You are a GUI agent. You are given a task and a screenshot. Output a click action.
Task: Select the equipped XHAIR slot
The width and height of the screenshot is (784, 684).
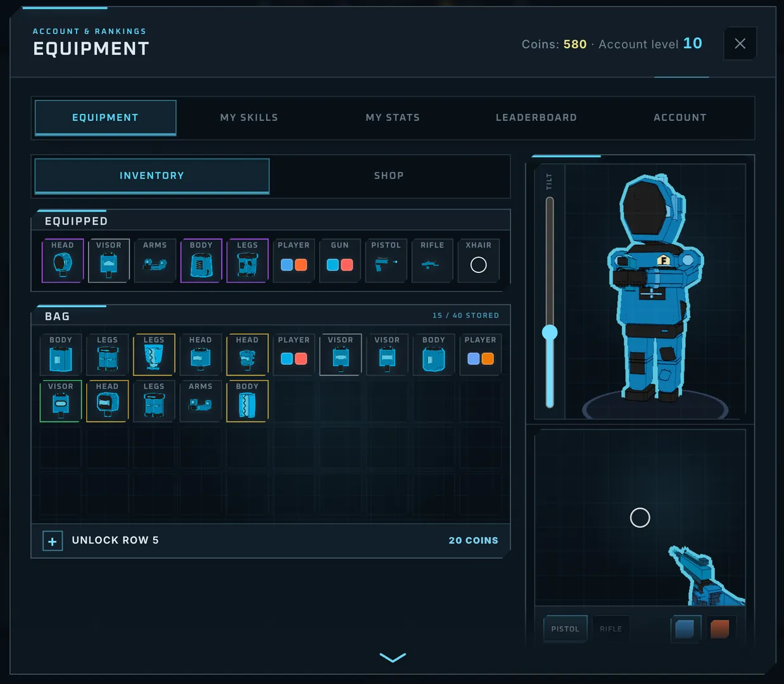tap(479, 260)
